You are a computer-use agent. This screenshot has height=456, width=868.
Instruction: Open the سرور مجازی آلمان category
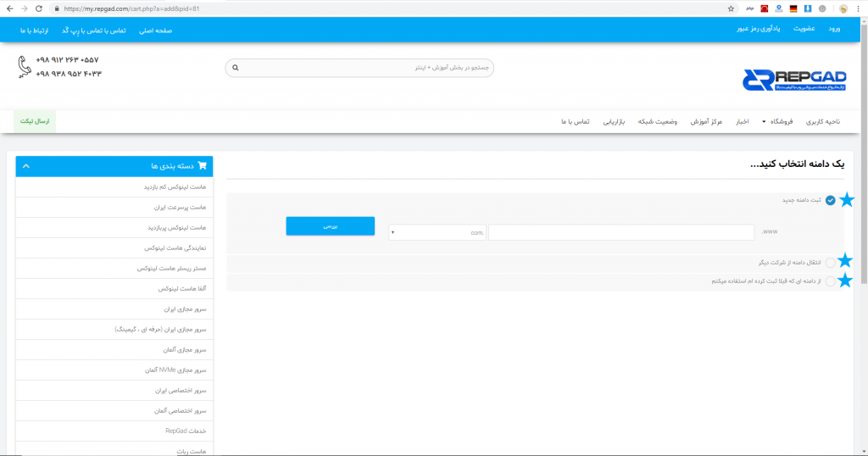coord(114,350)
